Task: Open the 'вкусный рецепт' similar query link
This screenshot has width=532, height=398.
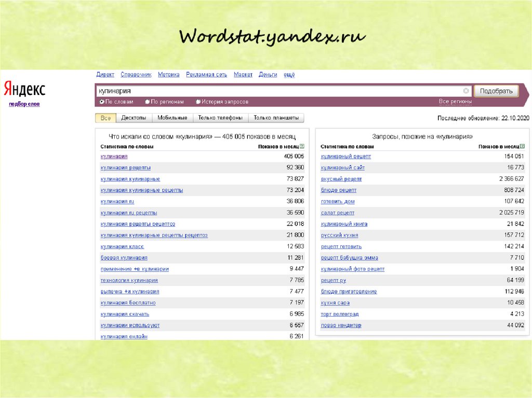Action: click(341, 179)
